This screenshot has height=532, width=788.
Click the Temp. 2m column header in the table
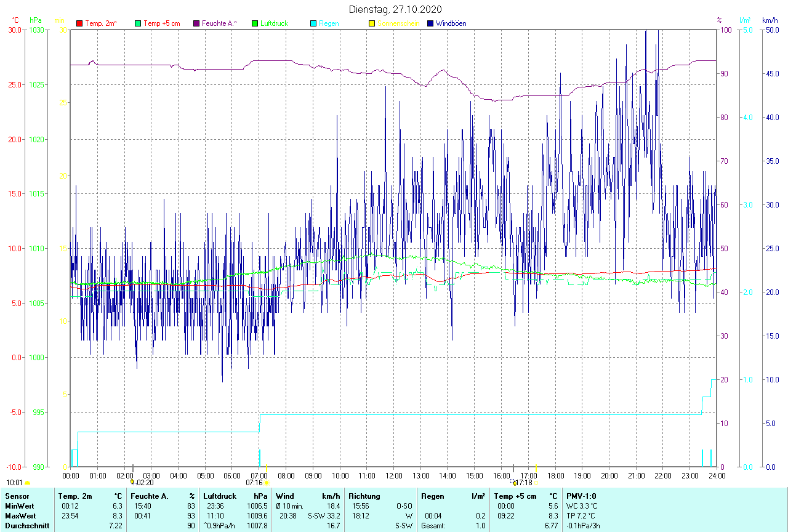point(75,496)
